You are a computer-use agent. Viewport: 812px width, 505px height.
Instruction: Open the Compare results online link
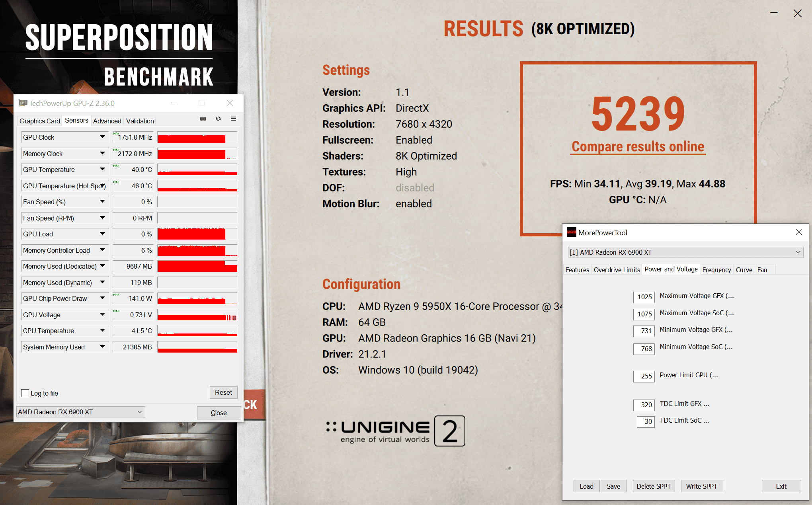coord(638,146)
